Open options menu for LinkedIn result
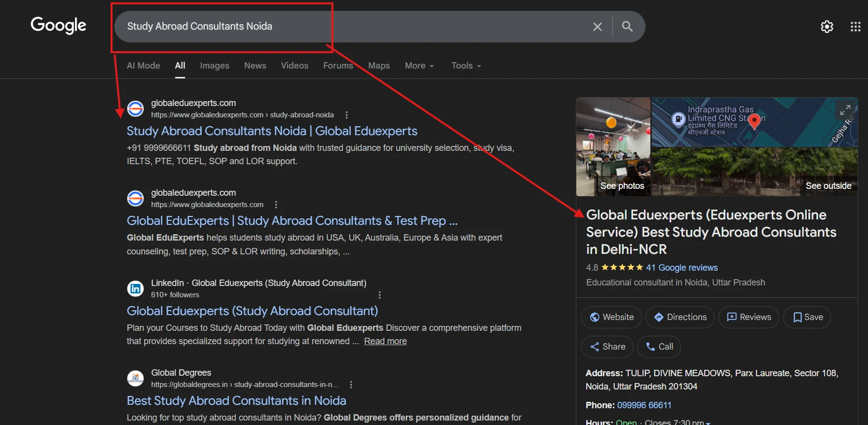 pos(379,295)
